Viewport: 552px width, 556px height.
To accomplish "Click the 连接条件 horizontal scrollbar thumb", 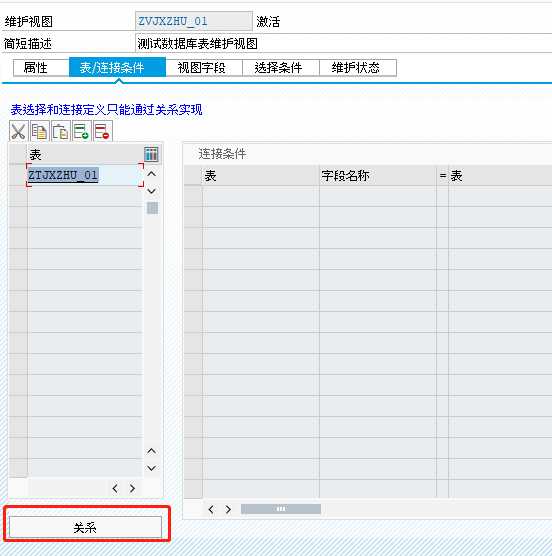I will click(x=281, y=509).
